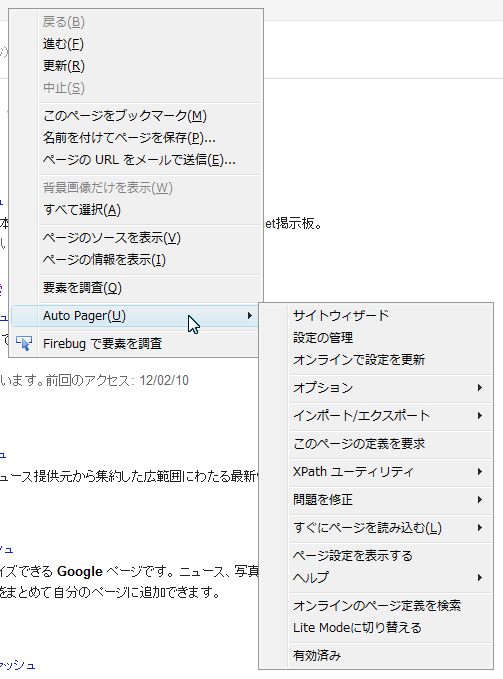Click the Firebug inspect cursor icon
The width and height of the screenshot is (503, 679).
click(24, 343)
